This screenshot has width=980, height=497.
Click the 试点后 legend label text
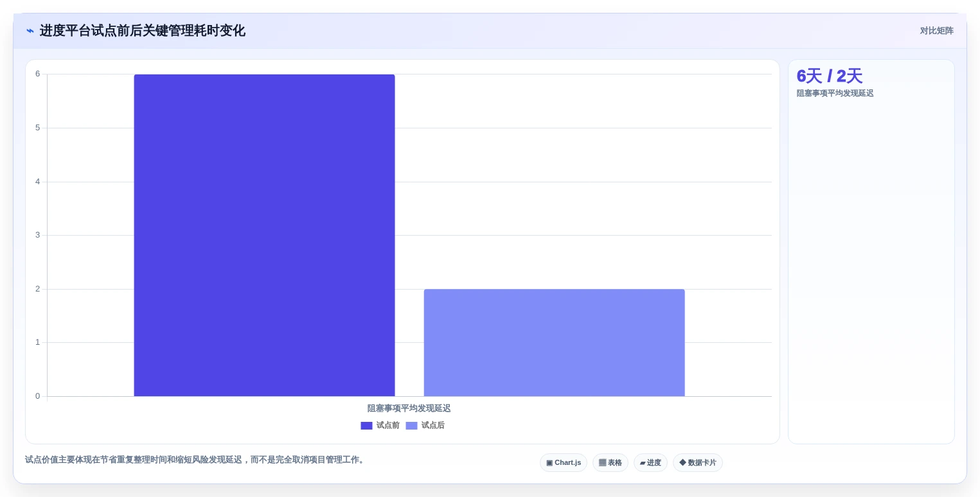(433, 426)
